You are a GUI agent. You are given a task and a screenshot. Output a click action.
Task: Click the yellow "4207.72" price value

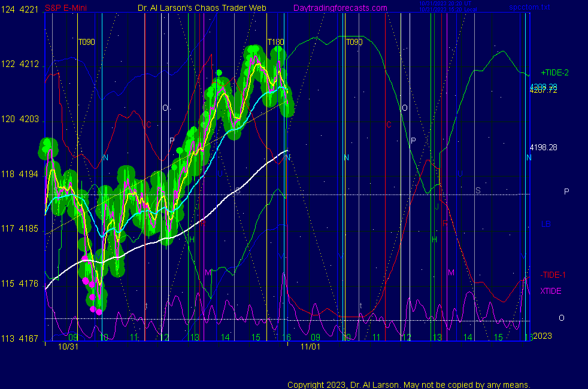(543, 91)
